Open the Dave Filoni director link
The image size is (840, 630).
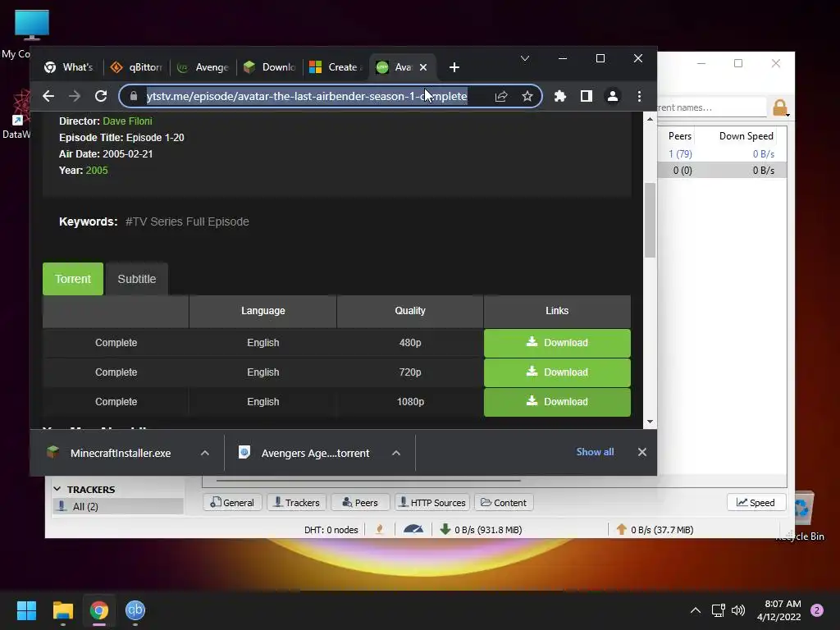(127, 121)
